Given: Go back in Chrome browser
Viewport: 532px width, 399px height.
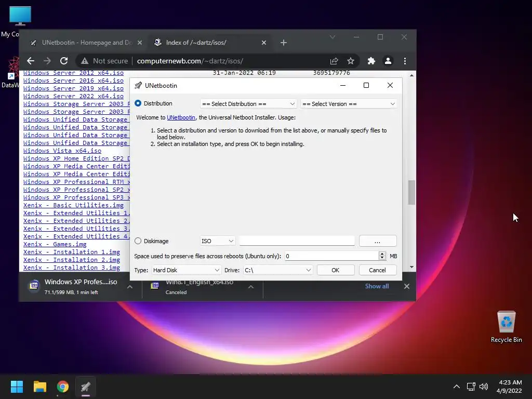Looking at the screenshot, I should pyautogui.click(x=31, y=61).
